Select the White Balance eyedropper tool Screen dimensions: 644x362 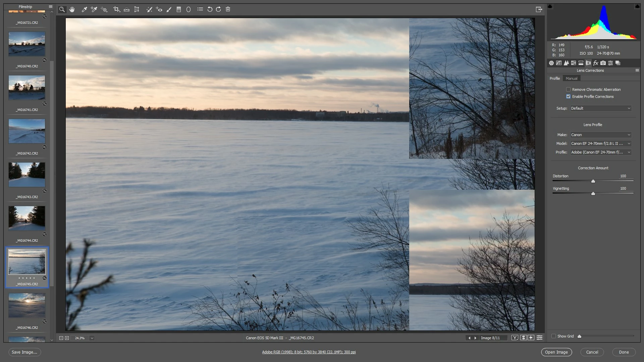tap(84, 9)
